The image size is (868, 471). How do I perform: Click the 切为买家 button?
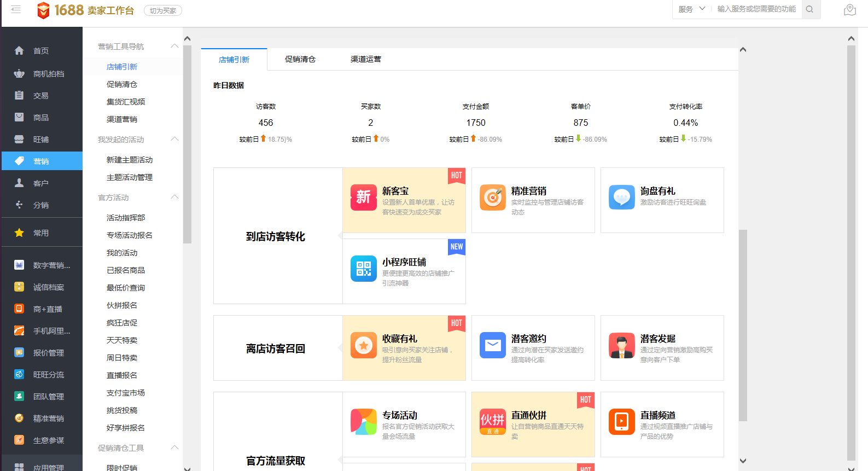pyautogui.click(x=163, y=10)
